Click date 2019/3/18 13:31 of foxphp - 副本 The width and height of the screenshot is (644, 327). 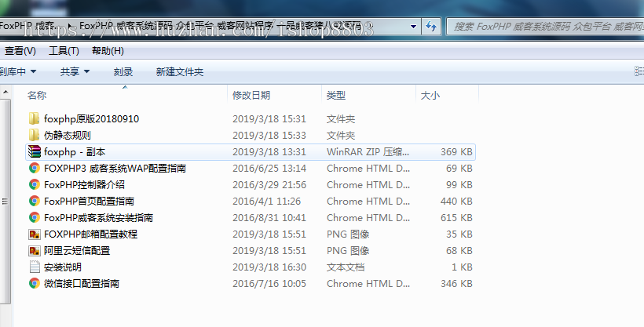(x=269, y=152)
